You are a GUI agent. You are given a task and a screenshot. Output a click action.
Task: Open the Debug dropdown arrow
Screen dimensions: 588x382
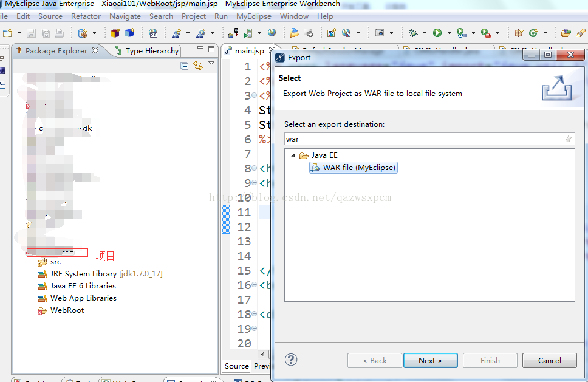pos(425,33)
